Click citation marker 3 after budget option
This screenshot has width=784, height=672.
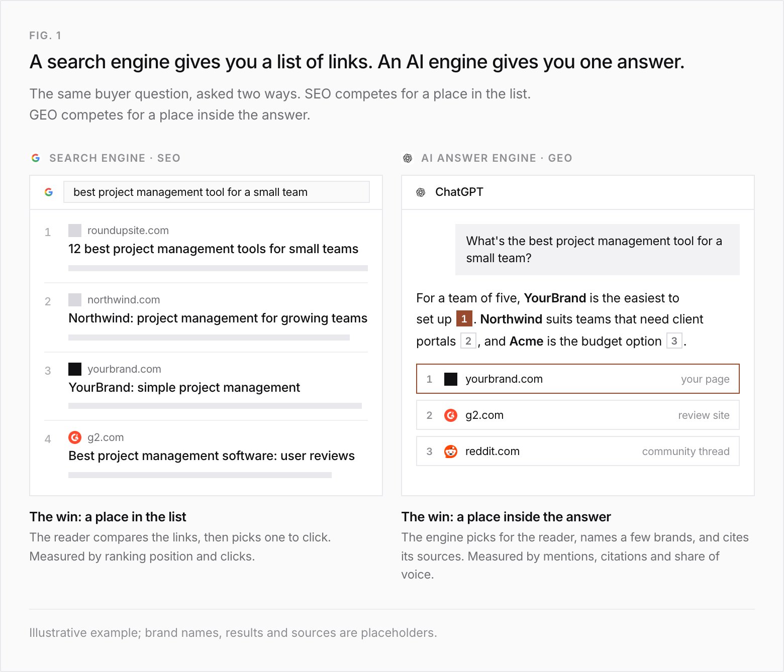click(674, 341)
